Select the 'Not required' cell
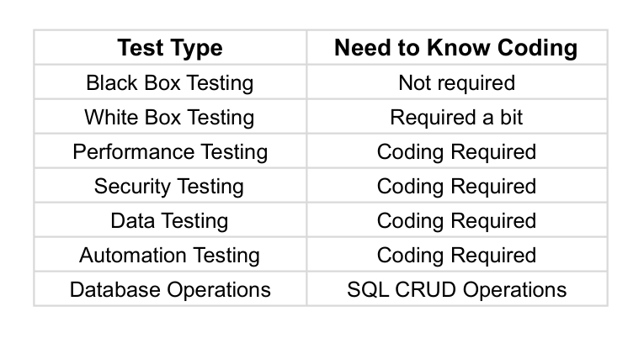 pos(455,83)
